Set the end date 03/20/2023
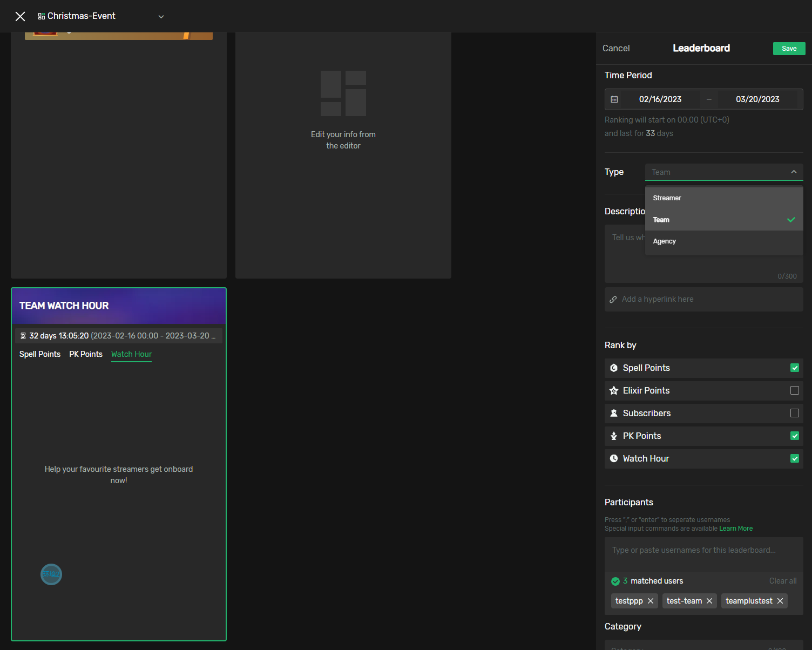The image size is (812, 650). [x=757, y=99]
